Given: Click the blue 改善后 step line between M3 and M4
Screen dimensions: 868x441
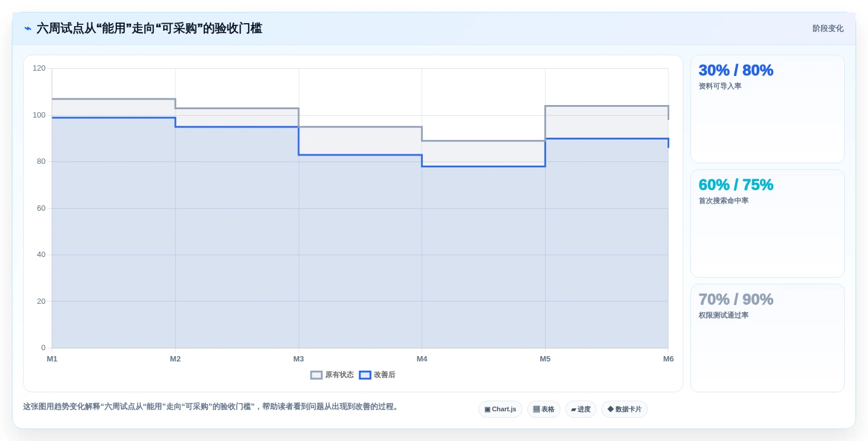Looking at the screenshot, I should pyautogui.click(x=360, y=155).
